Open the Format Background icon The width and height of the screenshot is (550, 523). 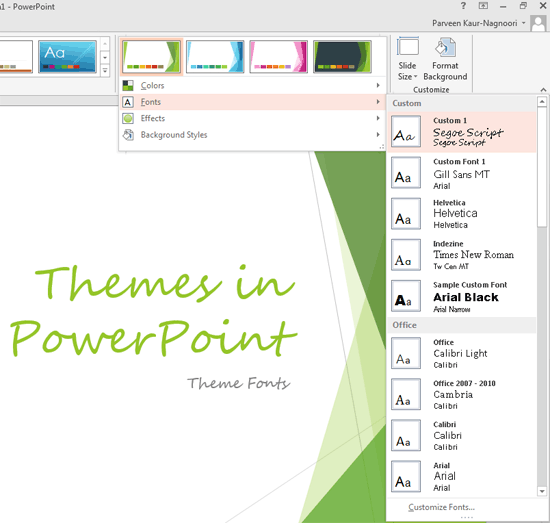coord(445,47)
